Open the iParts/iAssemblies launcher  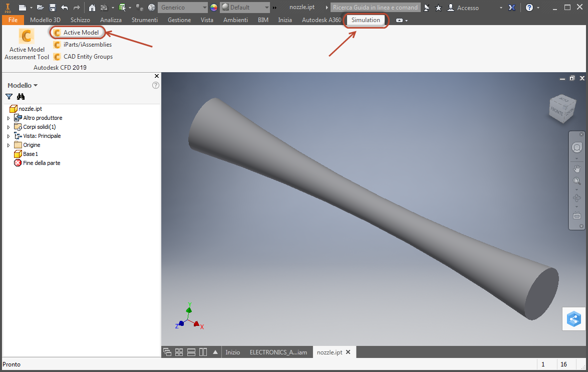pyautogui.click(x=83, y=45)
